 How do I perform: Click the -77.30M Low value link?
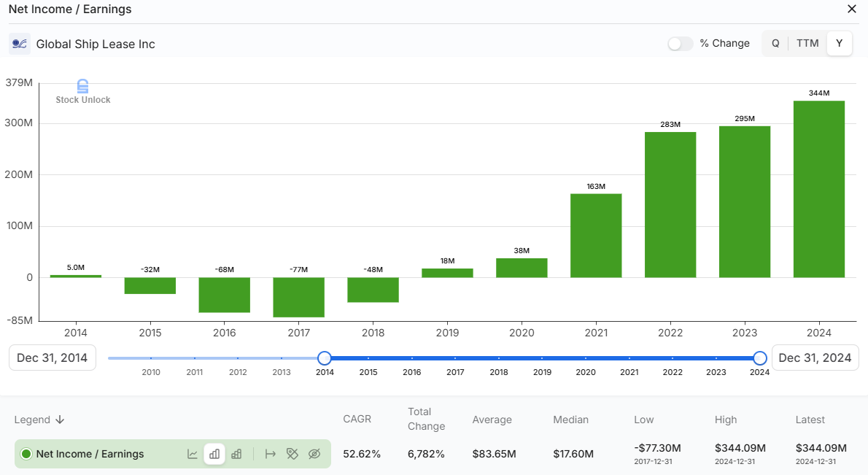(657, 449)
